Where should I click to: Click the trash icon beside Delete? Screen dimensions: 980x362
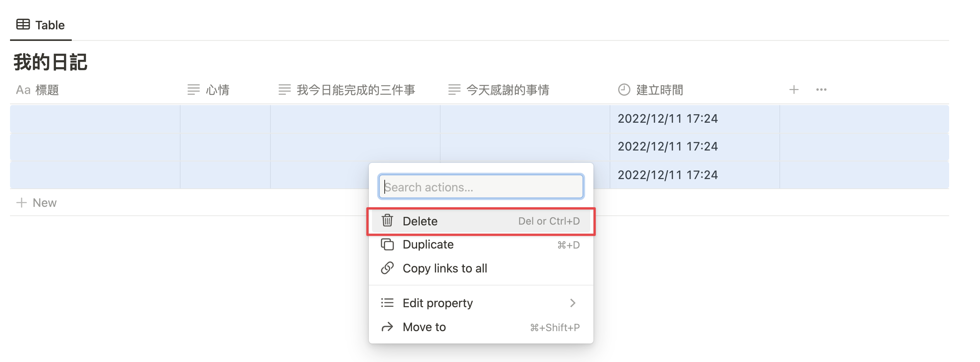click(x=387, y=221)
